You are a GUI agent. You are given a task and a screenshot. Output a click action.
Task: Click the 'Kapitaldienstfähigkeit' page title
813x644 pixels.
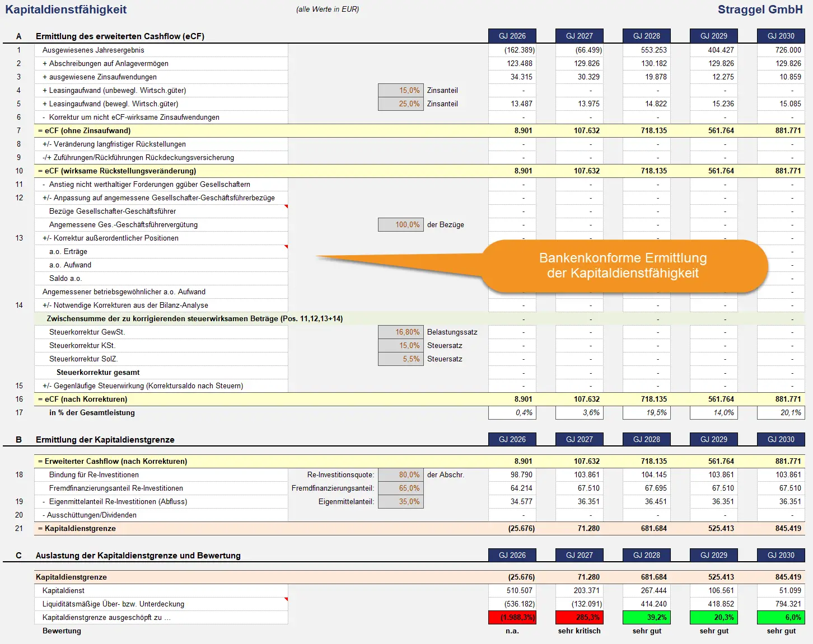pyautogui.click(x=66, y=10)
